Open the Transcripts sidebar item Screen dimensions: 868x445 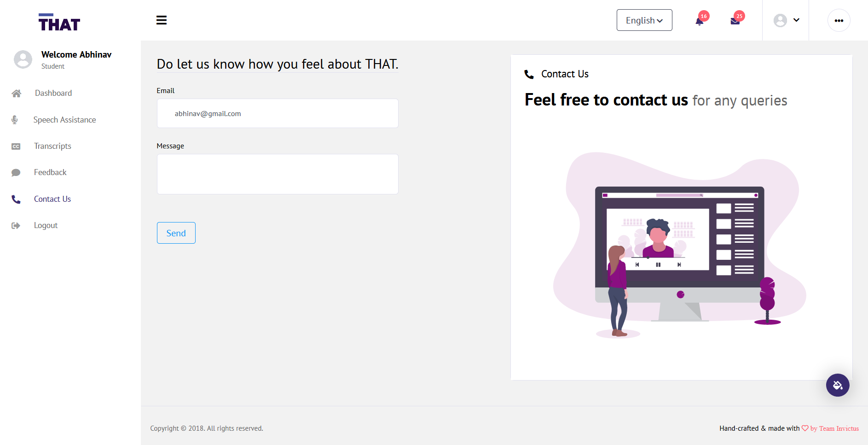coord(52,146)
